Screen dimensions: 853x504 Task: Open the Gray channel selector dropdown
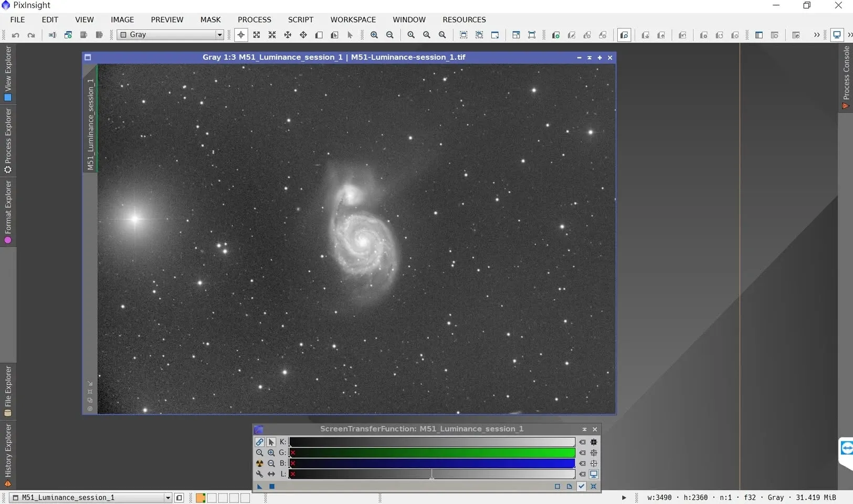point(171,35)
